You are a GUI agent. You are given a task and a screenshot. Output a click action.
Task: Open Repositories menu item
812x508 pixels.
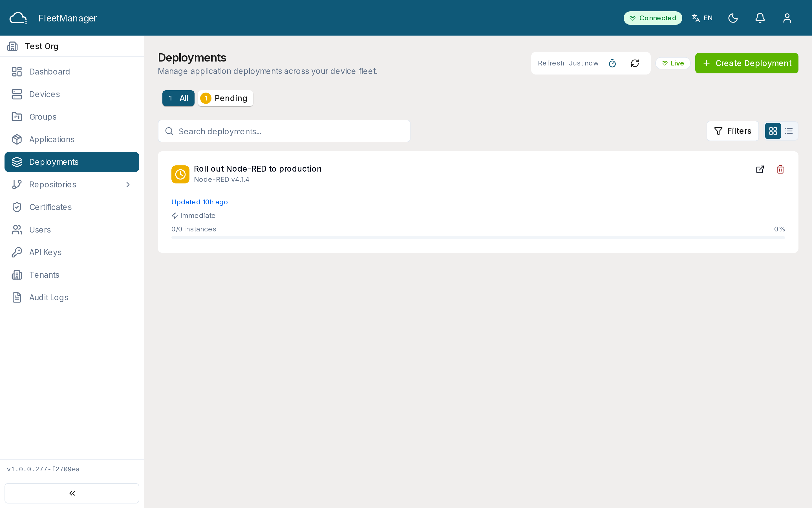pyautogui.click(x=72, y=185)
